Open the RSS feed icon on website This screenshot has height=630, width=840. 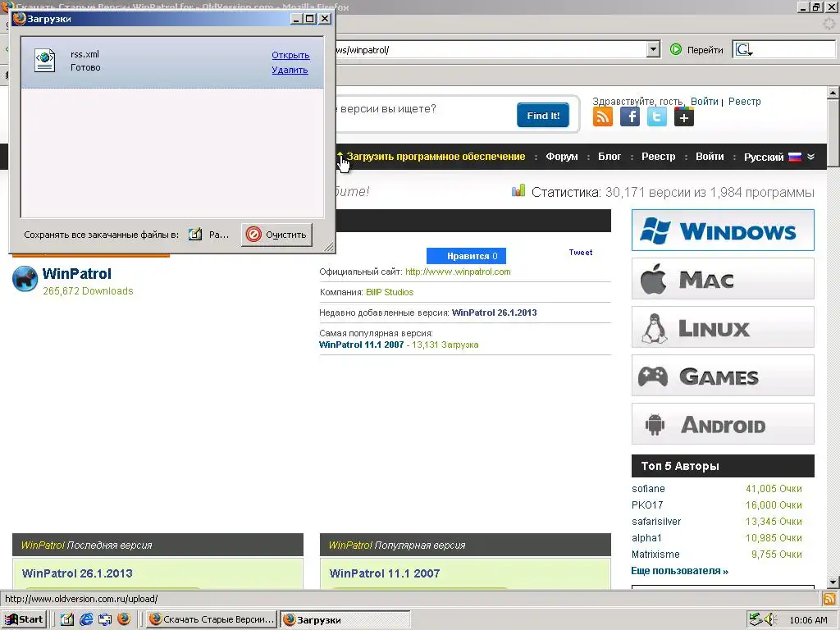(x=603, y=116)
